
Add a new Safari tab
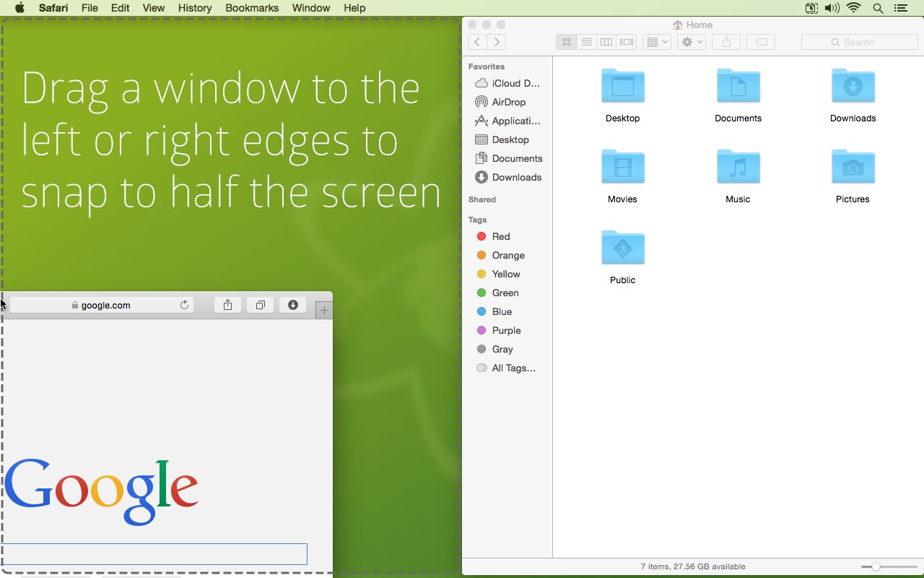tap(324, 310)
